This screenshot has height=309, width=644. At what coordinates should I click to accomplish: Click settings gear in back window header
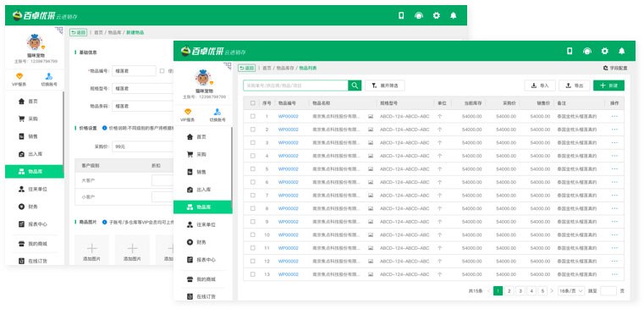(436, 15)
